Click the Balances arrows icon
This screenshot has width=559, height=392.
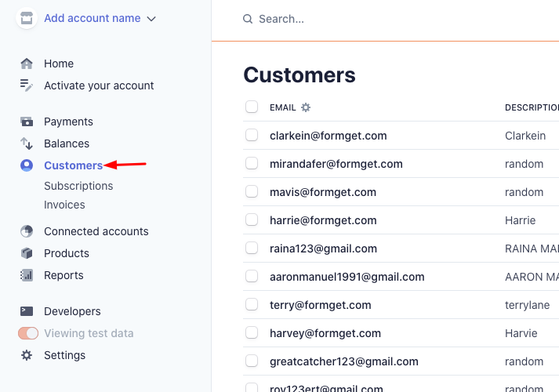[27, 143]
